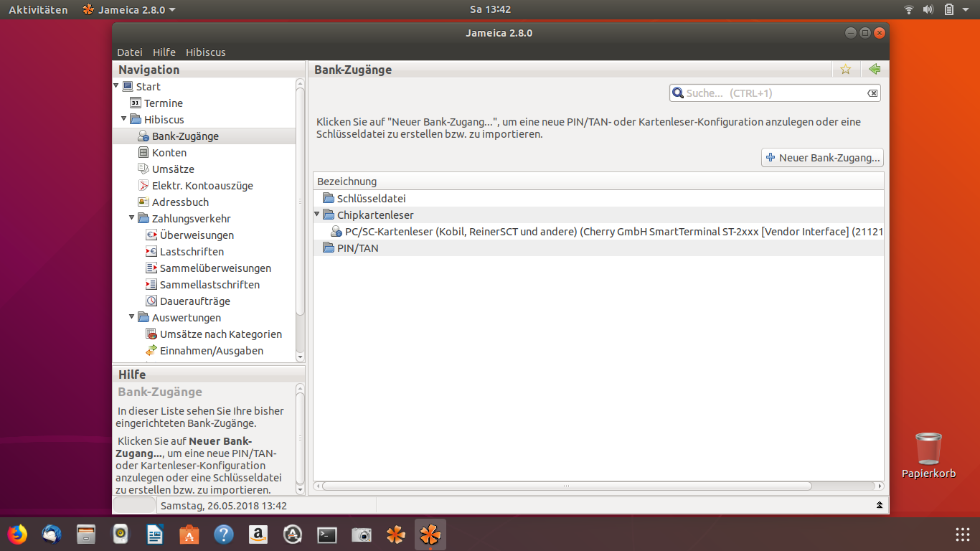This screenshot has height=551, width=980.
Task: Open Sammelüberweisungen icon
Action: 151,268
